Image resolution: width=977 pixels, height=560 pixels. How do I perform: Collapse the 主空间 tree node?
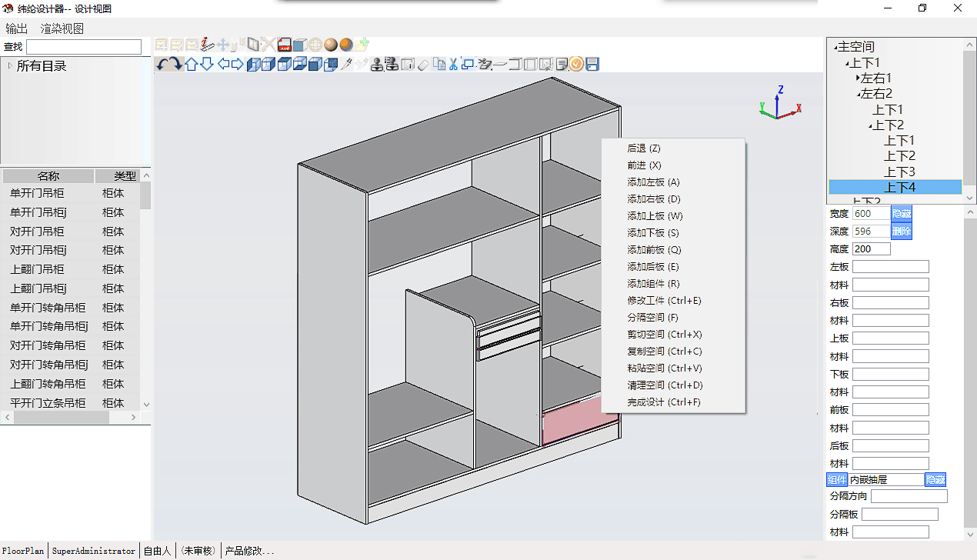pyautogui.click(x=835, y=48)
